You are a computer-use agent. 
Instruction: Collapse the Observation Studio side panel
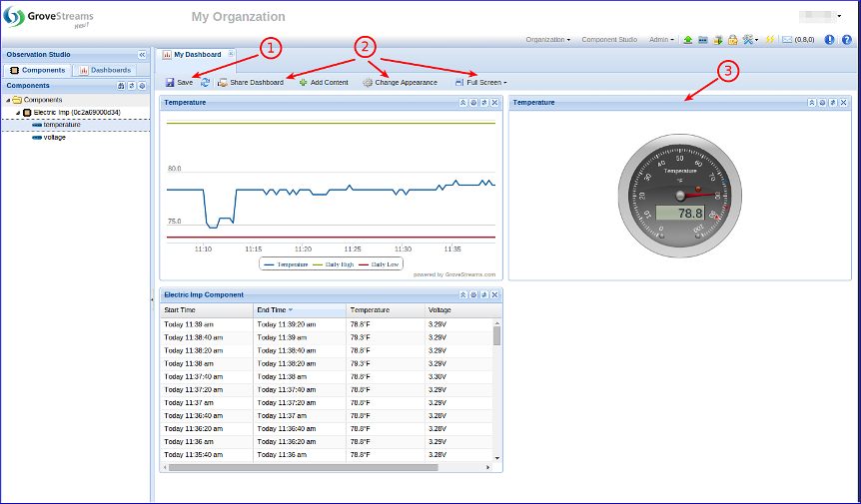(142, 55)
